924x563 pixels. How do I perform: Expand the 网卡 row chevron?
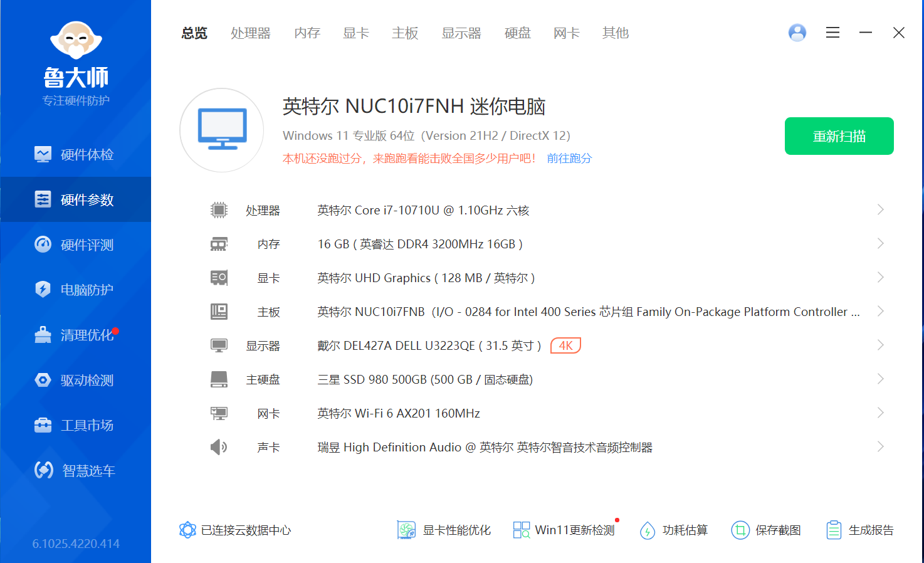(x=881, y=413)
